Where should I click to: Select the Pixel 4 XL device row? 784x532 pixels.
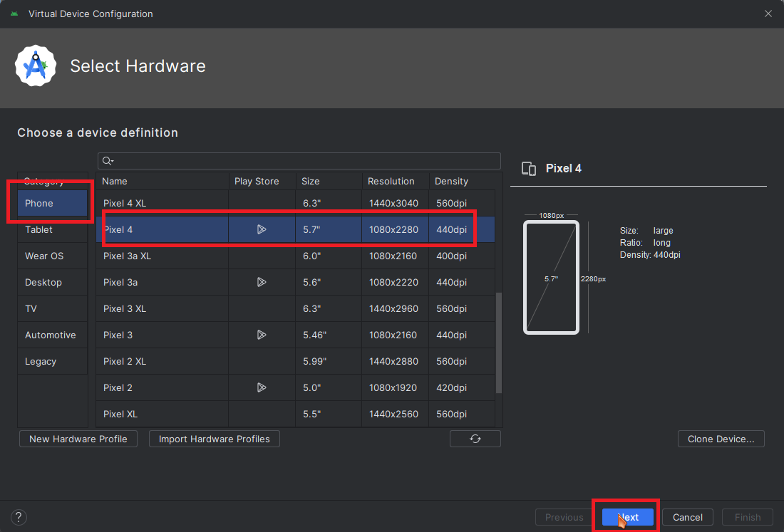[x=296, y=203]
